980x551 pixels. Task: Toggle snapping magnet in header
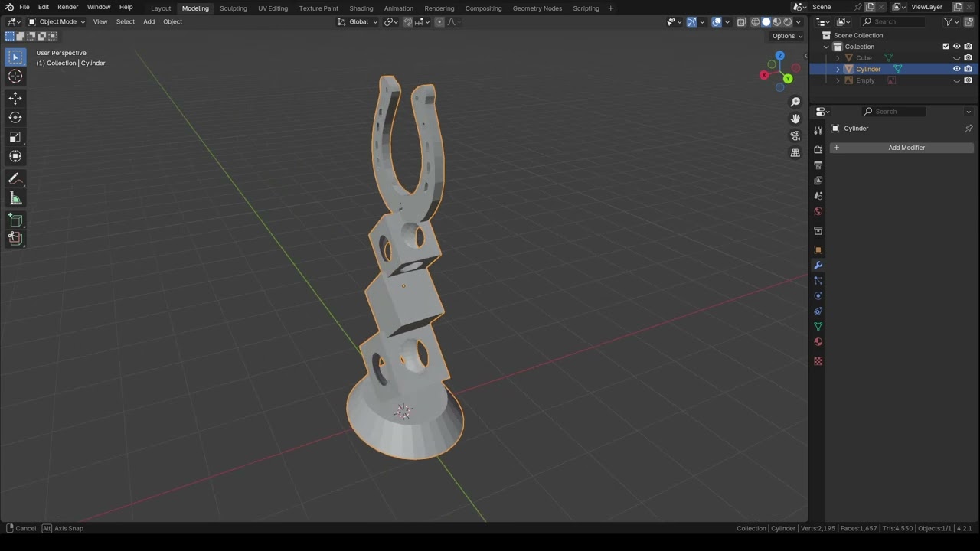[408, 21]
